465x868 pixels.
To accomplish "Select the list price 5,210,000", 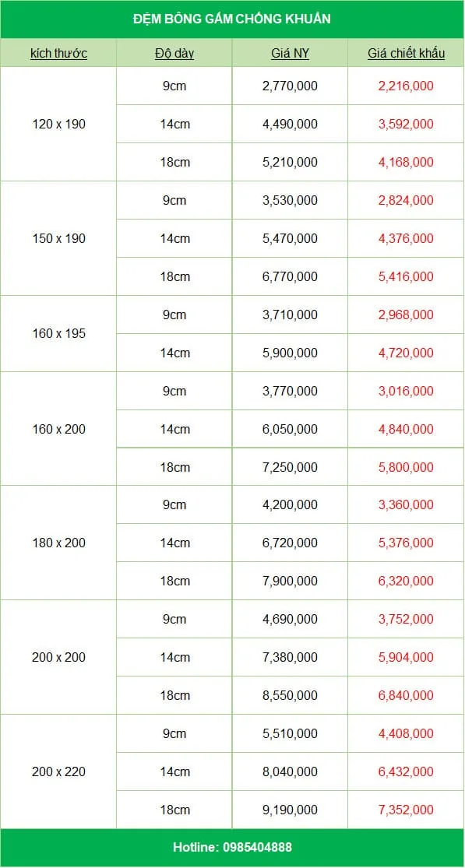I will point(290,162).
